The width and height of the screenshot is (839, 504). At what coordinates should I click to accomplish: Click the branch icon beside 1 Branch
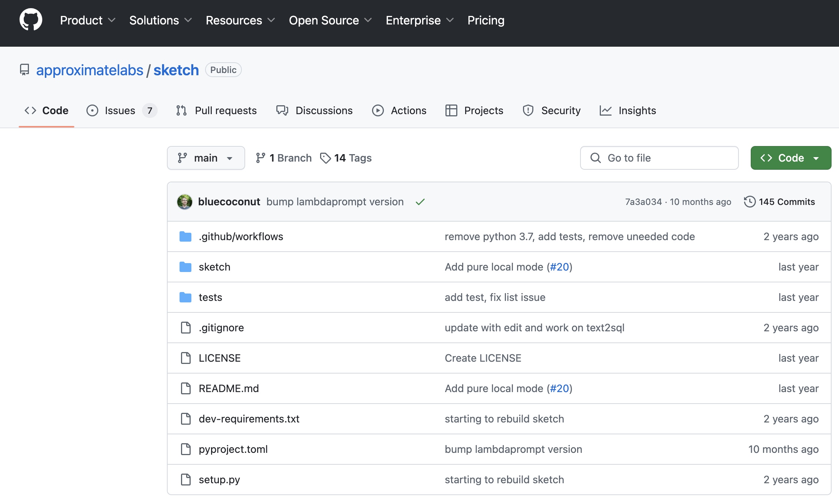click(260, 158)
